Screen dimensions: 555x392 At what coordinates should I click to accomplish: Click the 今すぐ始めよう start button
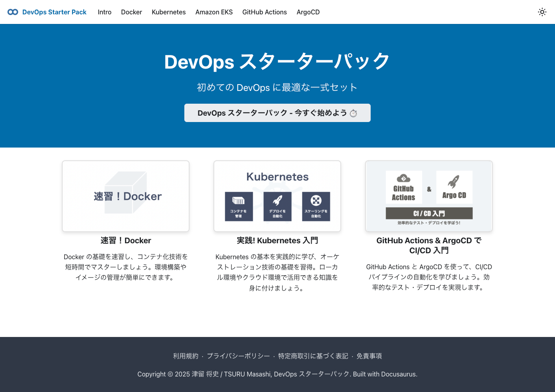(x=277, y=113)
